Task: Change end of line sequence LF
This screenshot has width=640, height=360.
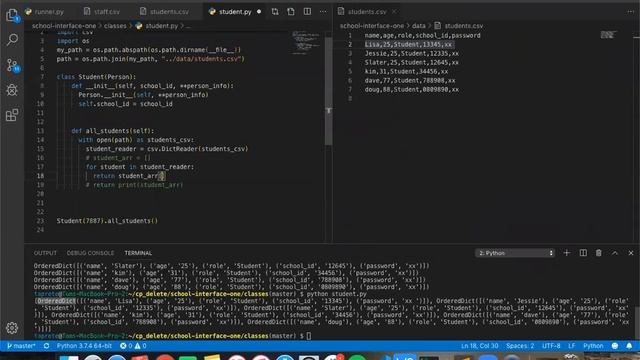Action: [571, 346]
